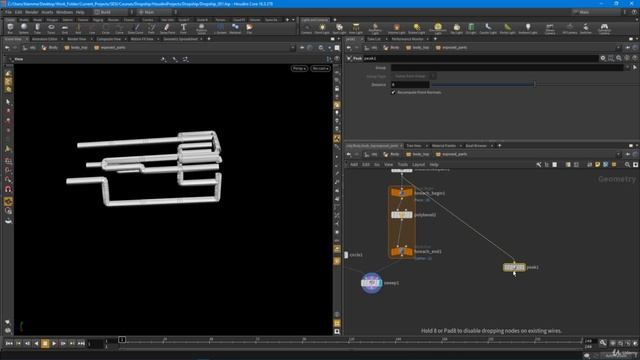Screen dimensions: 640x360
Task: Toggle Recompute Point Normals checkbox
Action: [393, 93]
